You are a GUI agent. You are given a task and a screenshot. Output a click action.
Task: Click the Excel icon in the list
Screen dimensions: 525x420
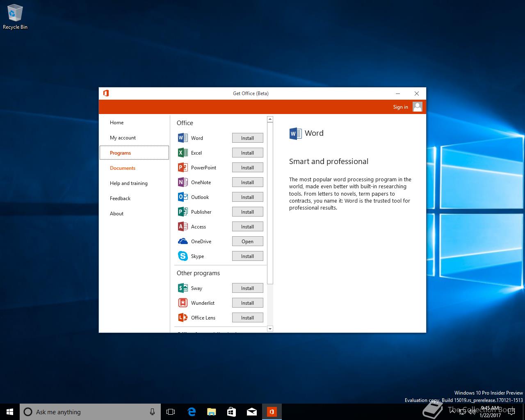pos(183,153)
